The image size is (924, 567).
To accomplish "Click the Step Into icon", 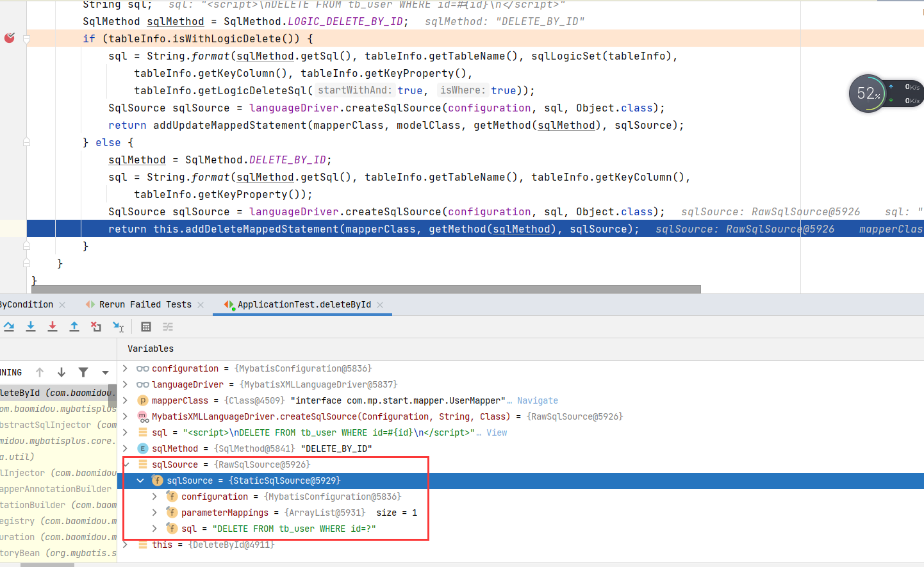I will [31, 327].
